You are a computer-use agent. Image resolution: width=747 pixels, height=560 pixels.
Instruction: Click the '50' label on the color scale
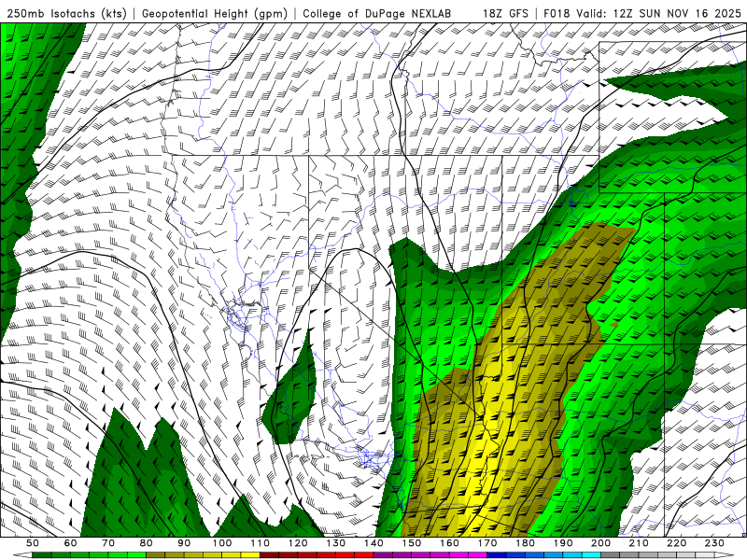(x=33, y=543)
